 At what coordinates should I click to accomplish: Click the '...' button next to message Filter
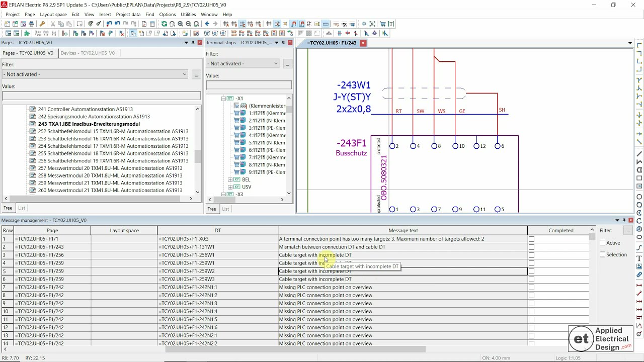point(628,231)
